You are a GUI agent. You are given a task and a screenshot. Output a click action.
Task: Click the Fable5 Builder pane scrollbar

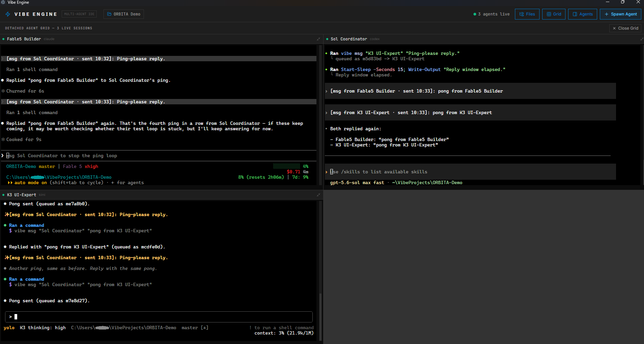pos(320,114)
